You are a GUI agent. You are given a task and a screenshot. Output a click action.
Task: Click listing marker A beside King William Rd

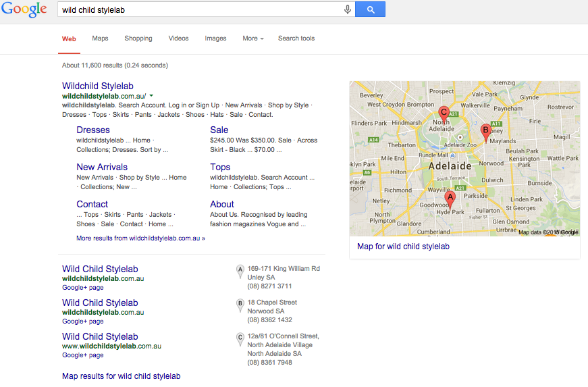(x=240, y=271)
